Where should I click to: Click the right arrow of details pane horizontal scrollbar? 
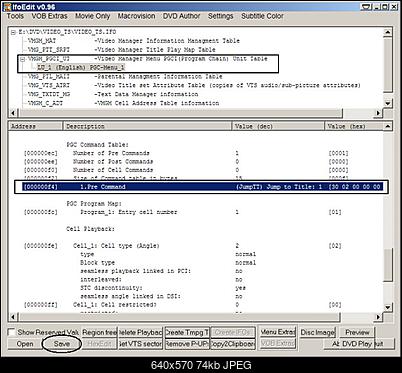378,317
